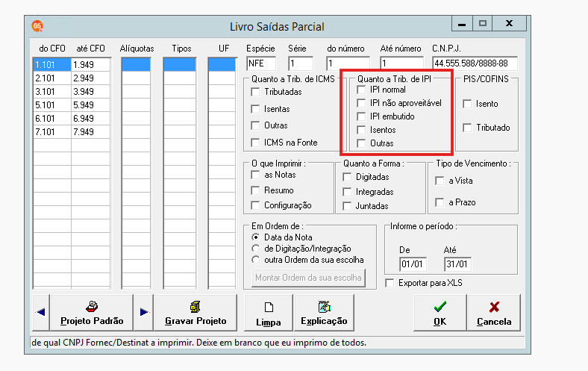
Task: Select the CFO cell 5.949
Action: click(91, 105)
